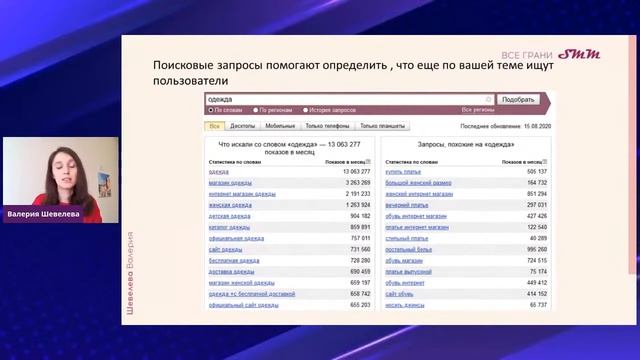
Task: Open the 'платье интернет магазин' query link
Action: 417,227
